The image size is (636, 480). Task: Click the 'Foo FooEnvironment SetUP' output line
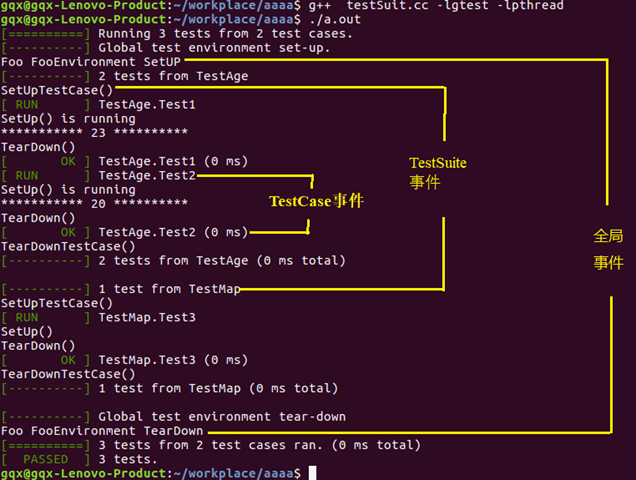click(x=90, y=62)
